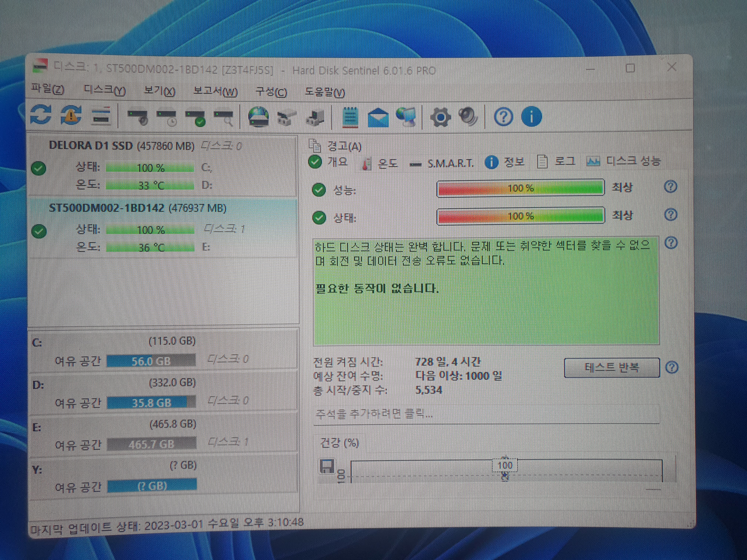Click the 728 일, 4 시간 power-on value
Viewport: 747px width, 560px height.
(447, 362)
